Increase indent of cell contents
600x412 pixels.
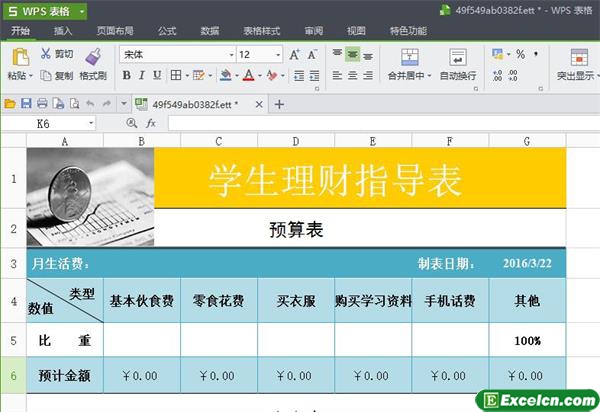[314, 76]
